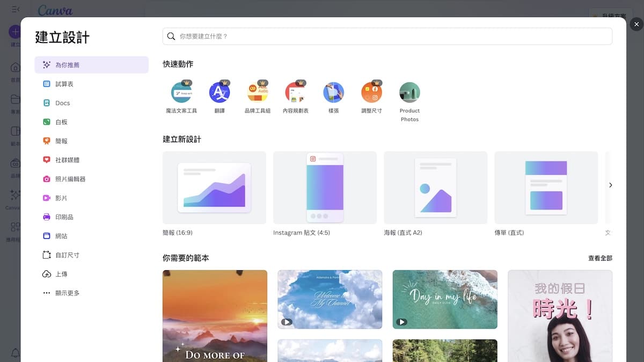Open the mountain sky template below Welcome
This screenshot has height=362, width=644.
pyautogui.click(x=330, y=351)
